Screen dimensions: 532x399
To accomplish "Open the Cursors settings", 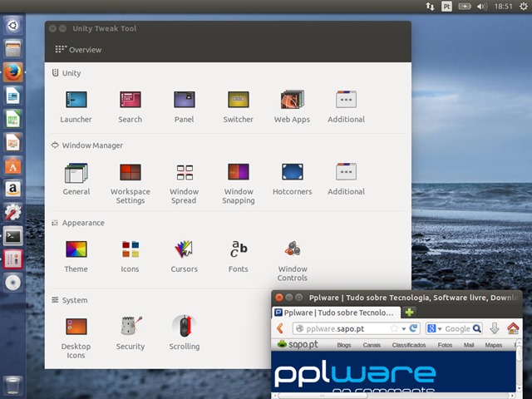I will point(185,257).
